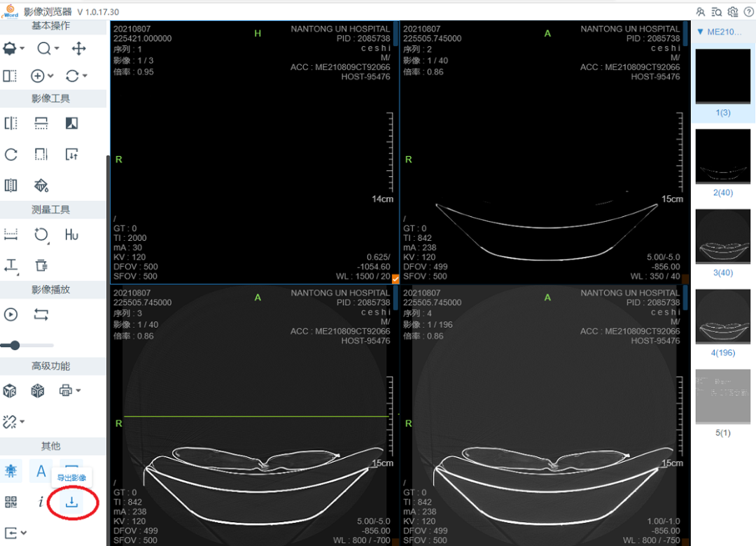Click the 测量工具 section header
Viewport: 756px width, 546px height.
pos(50,210)
